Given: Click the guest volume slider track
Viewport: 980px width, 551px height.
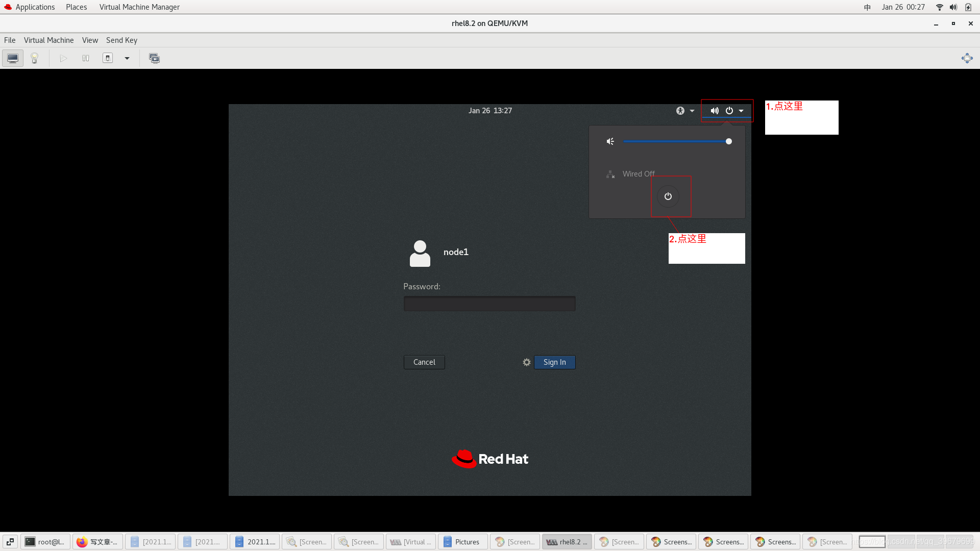Looking at the screenshot, I should (674, 141).
